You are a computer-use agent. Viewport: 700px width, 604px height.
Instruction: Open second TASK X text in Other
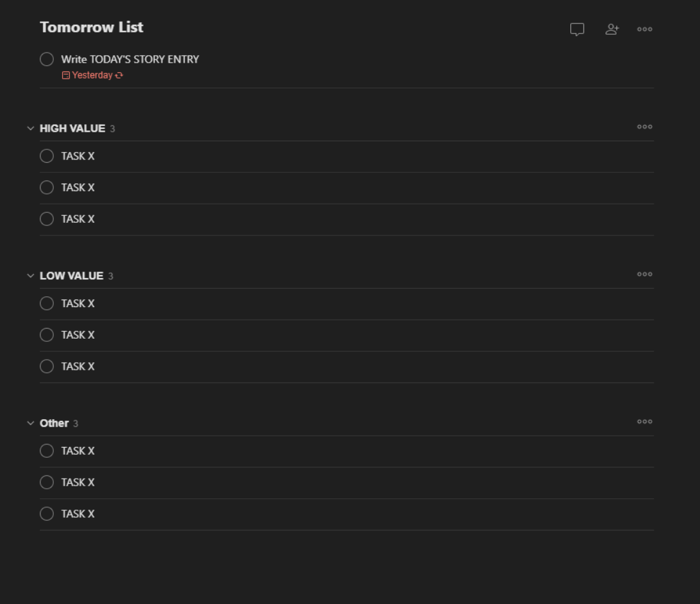78,482
